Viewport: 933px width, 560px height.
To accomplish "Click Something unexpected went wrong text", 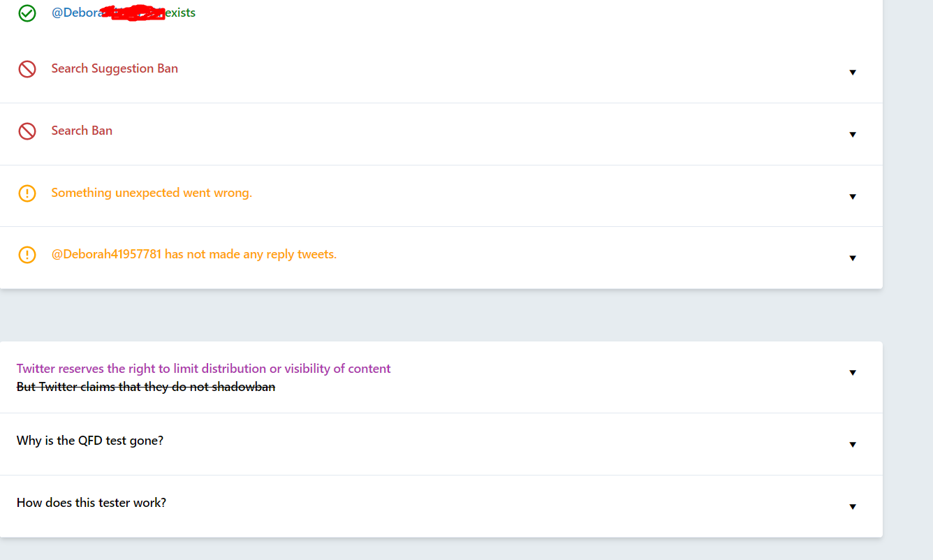I will [x=152, y=193].
